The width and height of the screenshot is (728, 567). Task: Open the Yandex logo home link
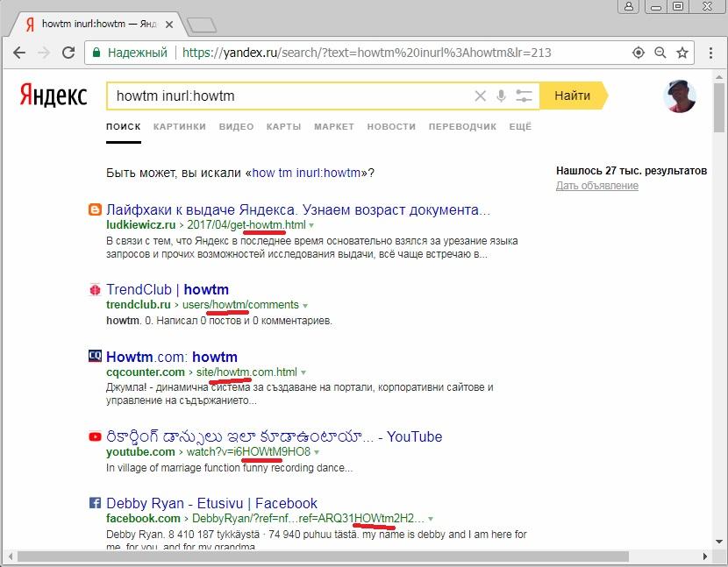click(54, 96)
